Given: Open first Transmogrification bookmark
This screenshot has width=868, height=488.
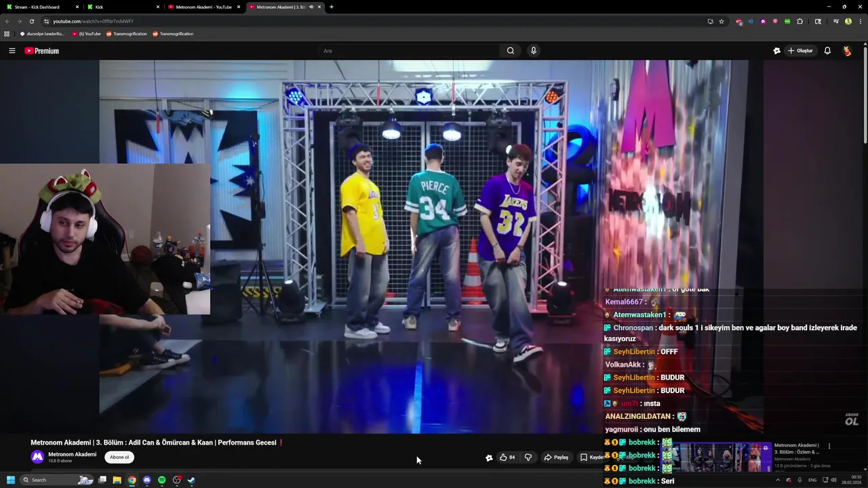Looking at the screenshot, I should [x=126, y=33].
